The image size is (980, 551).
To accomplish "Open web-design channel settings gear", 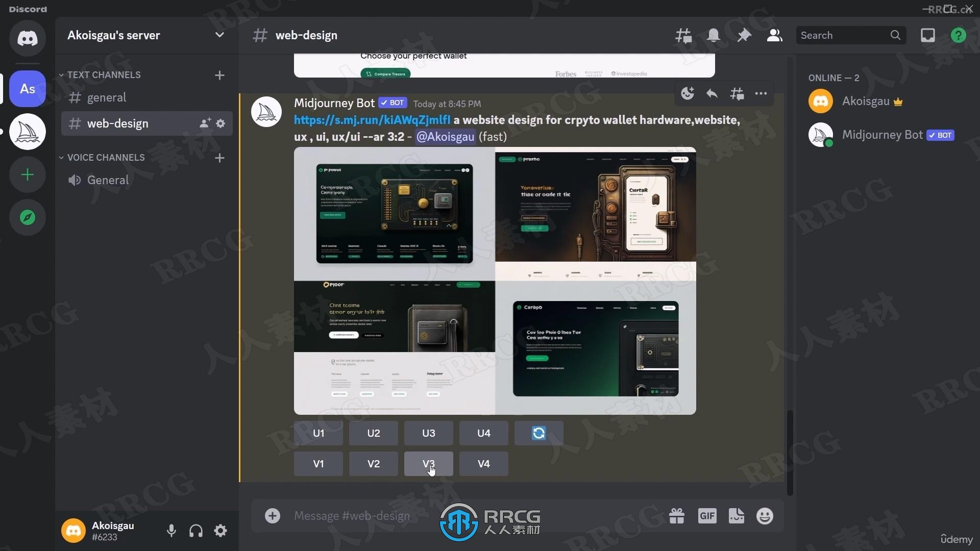I will tap(220, 123).
